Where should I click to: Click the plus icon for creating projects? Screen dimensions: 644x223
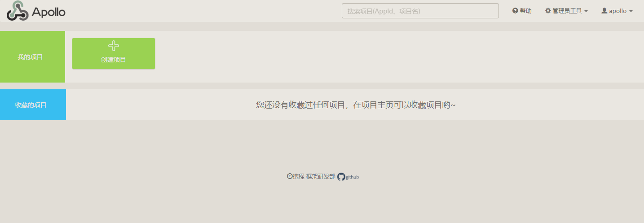pos(114,46)
